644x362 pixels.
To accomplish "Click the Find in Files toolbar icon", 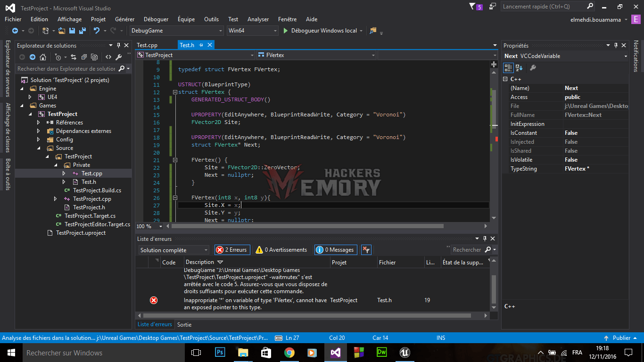I will coord(373,31).
